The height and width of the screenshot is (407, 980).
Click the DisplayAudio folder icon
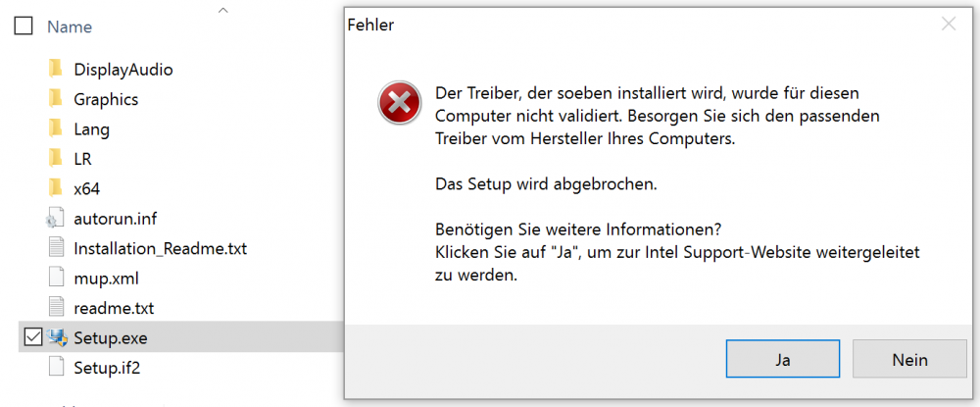pos(55,69)
